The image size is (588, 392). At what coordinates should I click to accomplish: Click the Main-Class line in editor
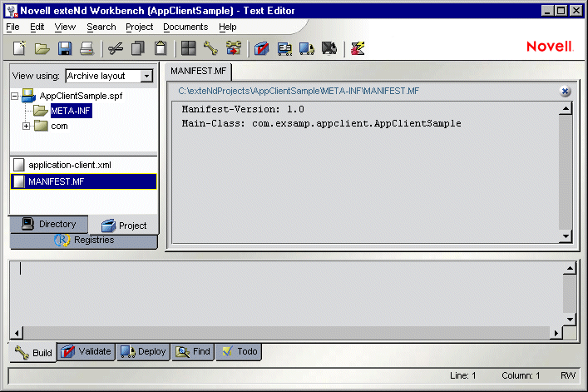coord(321,123)
